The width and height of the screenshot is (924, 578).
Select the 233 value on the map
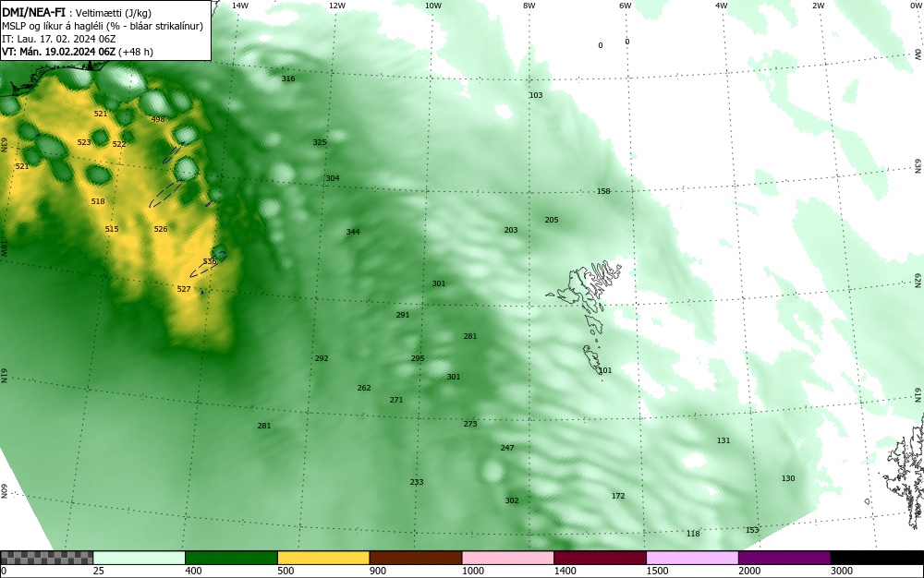pos(417,482)
